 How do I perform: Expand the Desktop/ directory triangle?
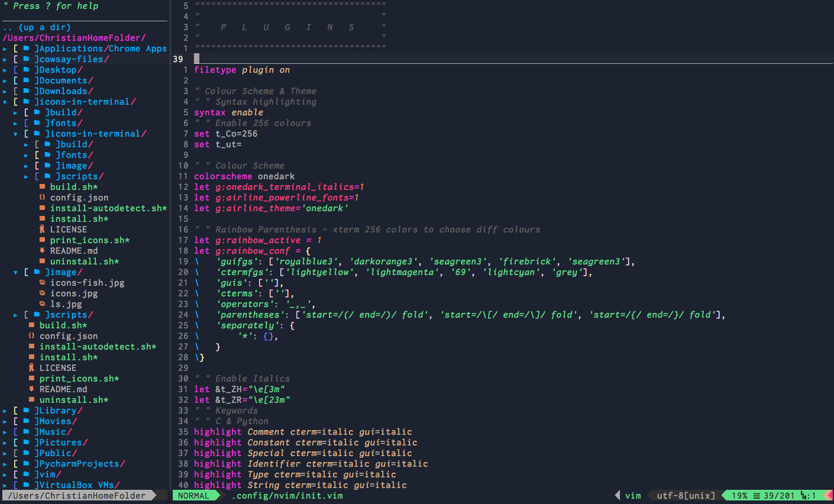pyautogui.click(x=4, y=69)
